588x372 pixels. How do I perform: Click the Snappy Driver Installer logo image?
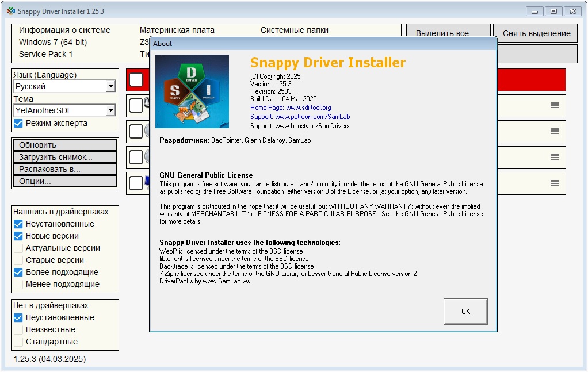[192, 91]
